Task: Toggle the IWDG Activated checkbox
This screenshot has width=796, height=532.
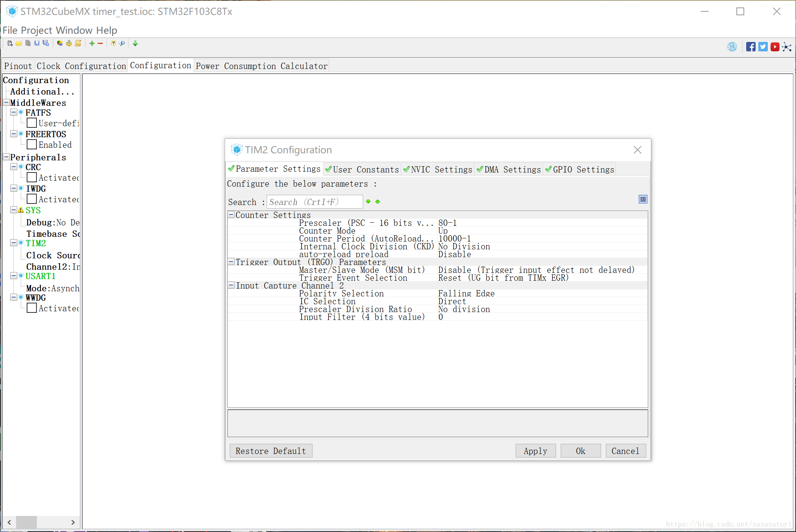Action: [x=32, y=199]
